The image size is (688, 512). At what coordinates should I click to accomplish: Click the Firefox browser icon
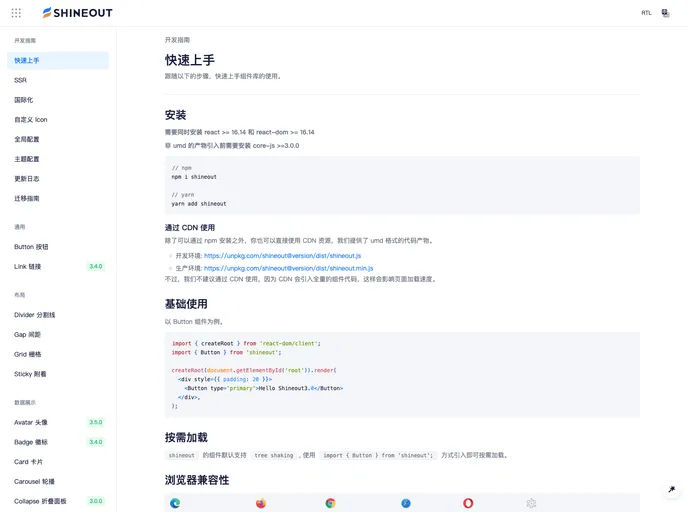tap(261, 503)
